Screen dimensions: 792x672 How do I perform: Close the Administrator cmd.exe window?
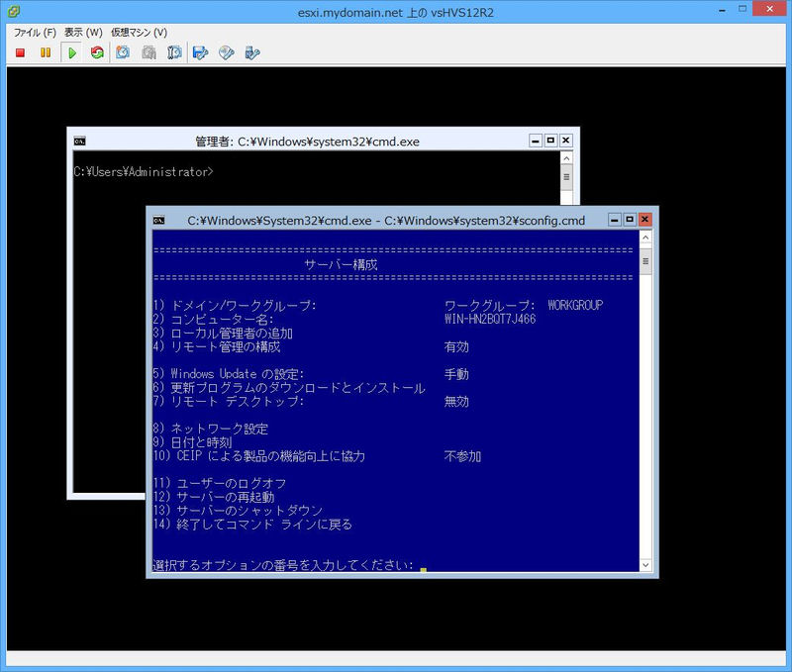tap(566, 141)
